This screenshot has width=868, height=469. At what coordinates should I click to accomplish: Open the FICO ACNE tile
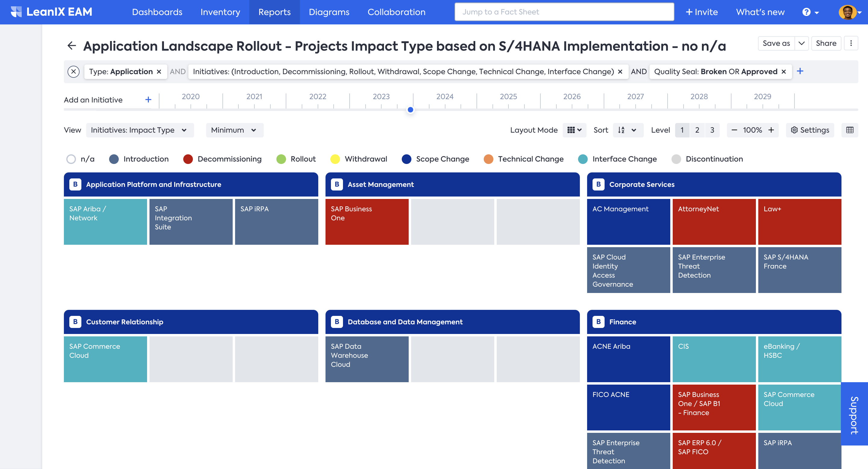tap(628, 407)
